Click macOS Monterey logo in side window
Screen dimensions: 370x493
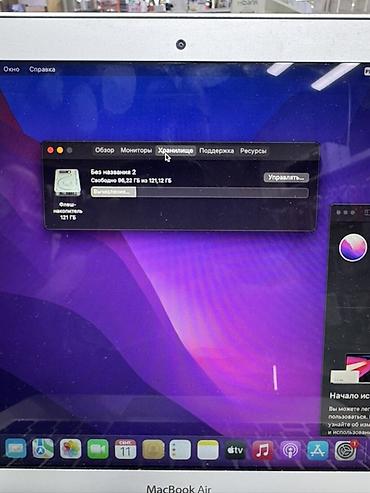352,247
